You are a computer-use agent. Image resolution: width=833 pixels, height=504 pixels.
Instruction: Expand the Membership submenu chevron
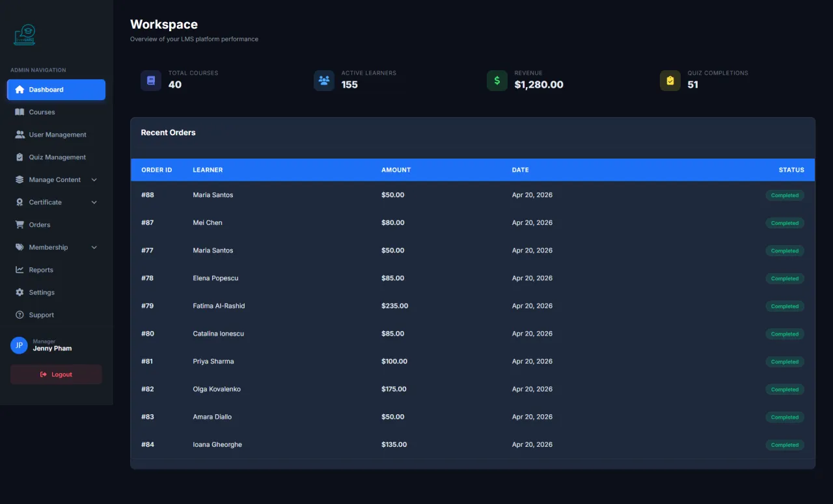[94, 248]
